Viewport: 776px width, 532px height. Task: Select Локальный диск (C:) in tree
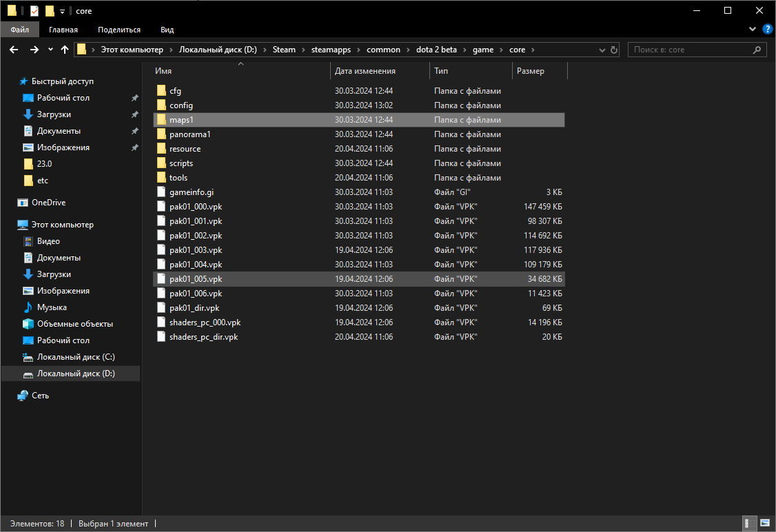point(76,357)
